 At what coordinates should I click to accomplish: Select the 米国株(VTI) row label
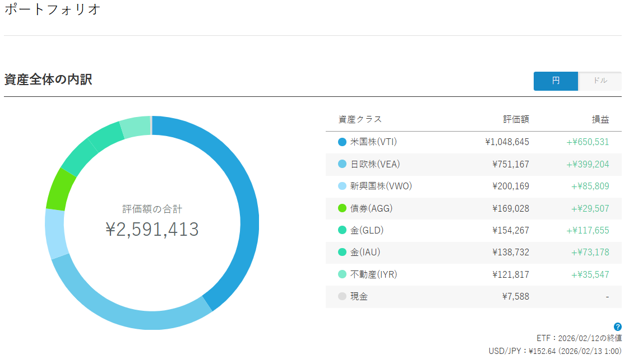pos(373,142)
